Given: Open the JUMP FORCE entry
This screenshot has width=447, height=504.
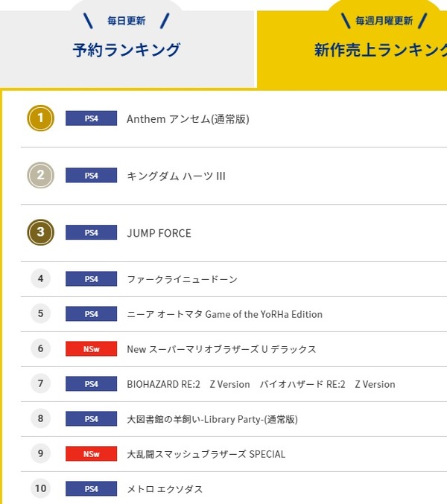Looking at the screenshot, I should coord(159,233).
